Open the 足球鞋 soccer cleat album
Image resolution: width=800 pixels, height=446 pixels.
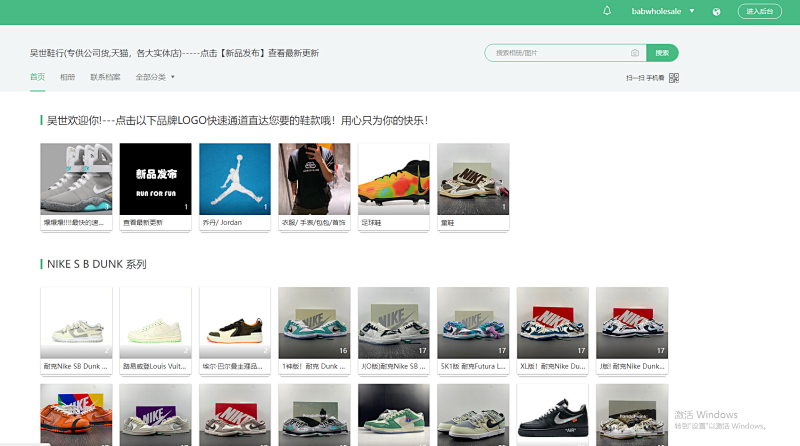click(394, 179)
